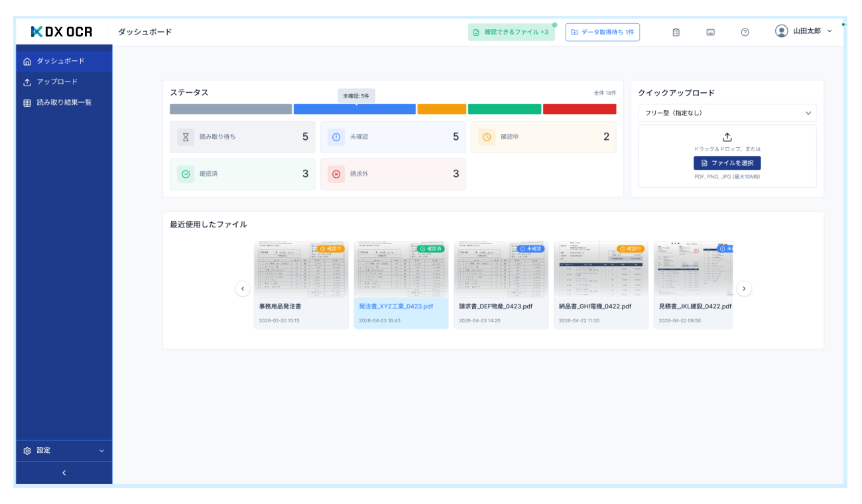Click the 請求外 cross icon

tap(336, 174)
